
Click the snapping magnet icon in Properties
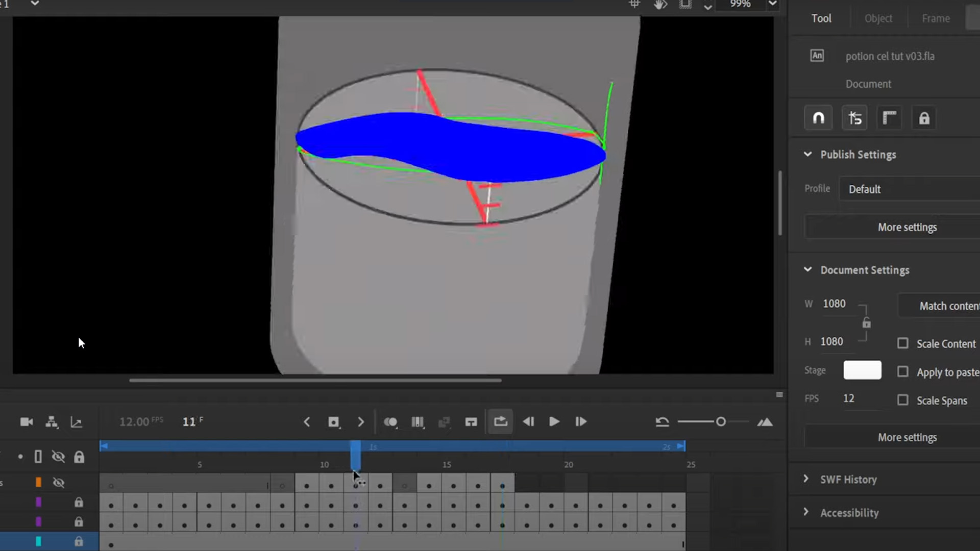(x=818, y=118)
